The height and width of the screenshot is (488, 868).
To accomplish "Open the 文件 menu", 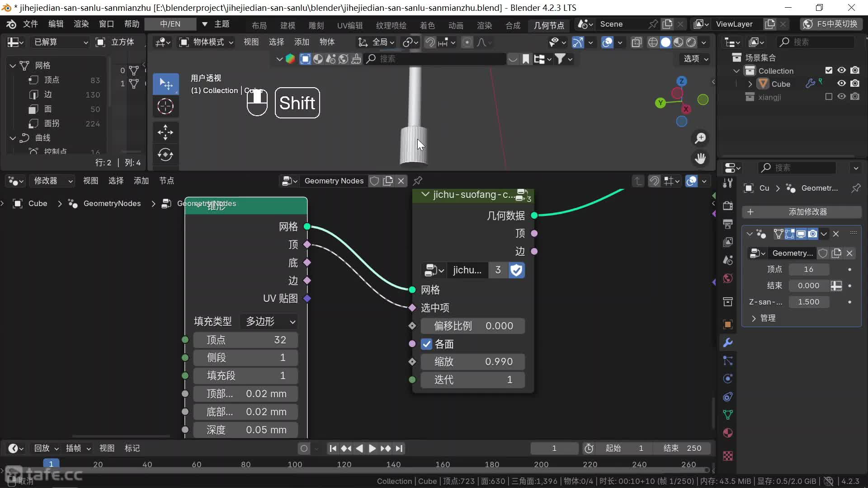I will click(x=30, y=24).
